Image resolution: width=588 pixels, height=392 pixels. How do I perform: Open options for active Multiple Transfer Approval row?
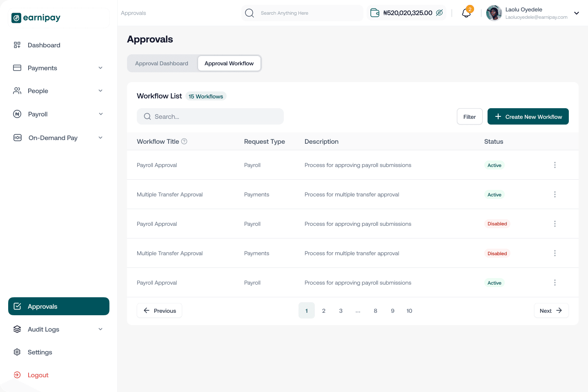555,194
